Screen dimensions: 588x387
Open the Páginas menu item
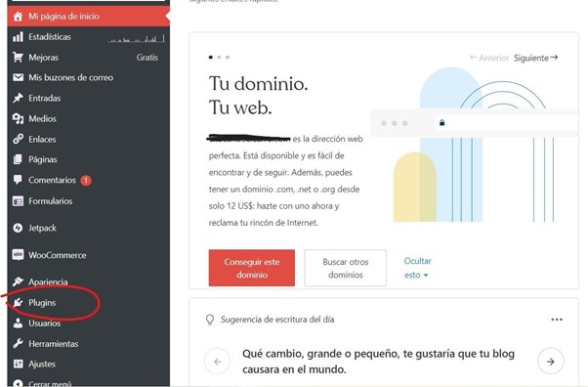click(89, 159)
